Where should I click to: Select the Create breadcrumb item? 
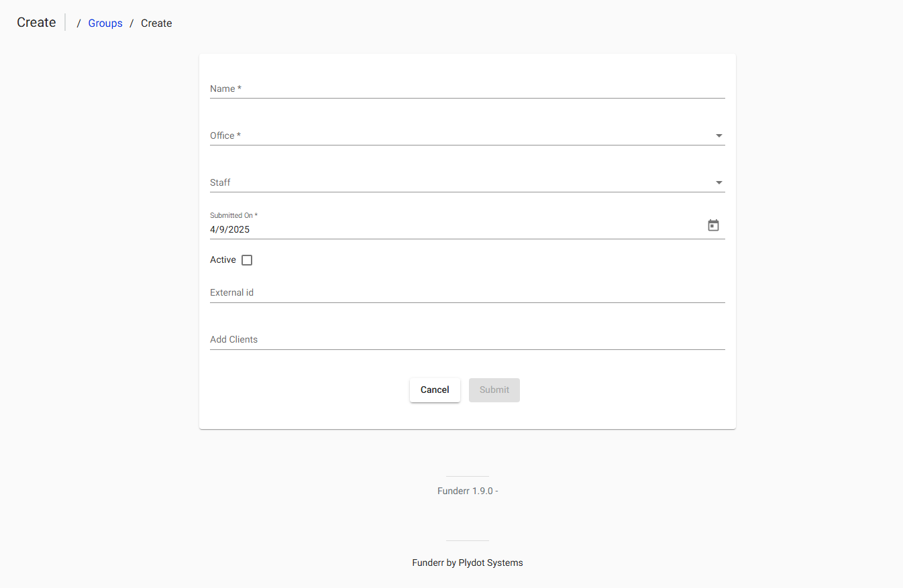[x=156, y=23]
